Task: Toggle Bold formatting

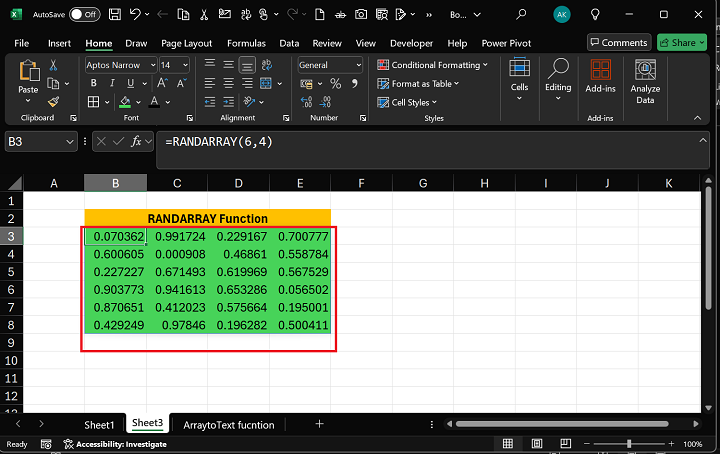Action: coord(93,84)
